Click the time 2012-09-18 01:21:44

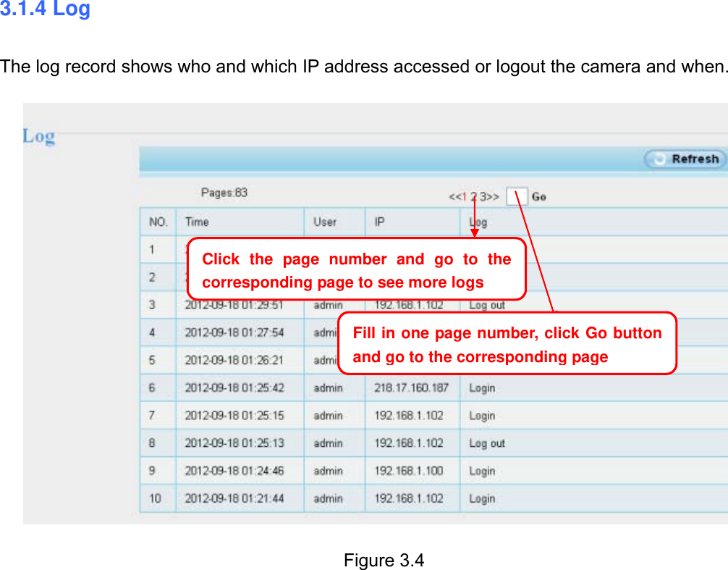tap(234, 498)
